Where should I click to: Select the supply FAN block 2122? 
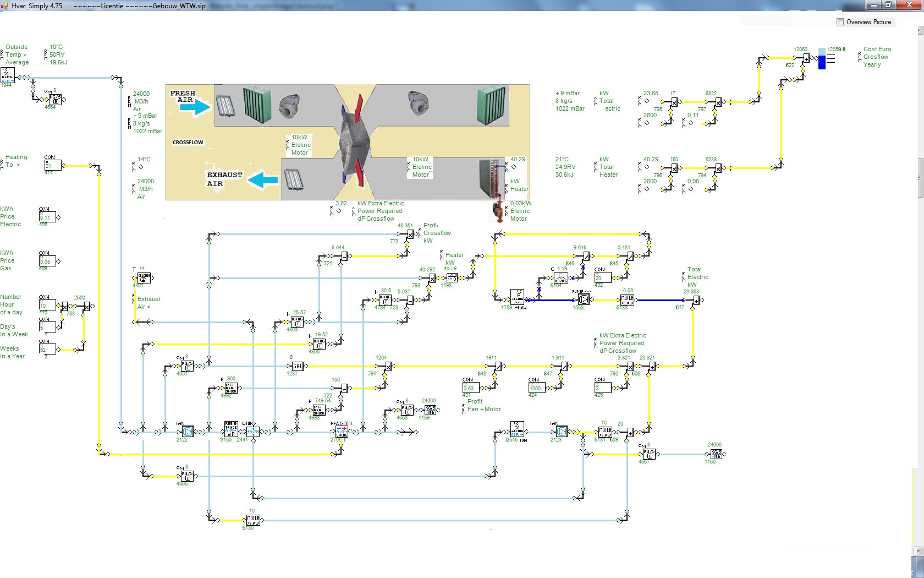(x=187, y=431)
